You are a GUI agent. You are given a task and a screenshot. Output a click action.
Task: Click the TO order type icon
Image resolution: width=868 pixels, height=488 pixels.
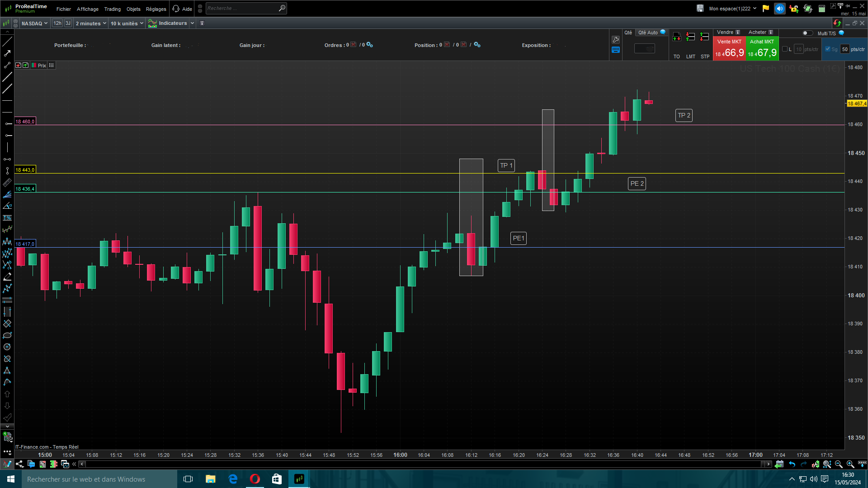pos(676,37)
